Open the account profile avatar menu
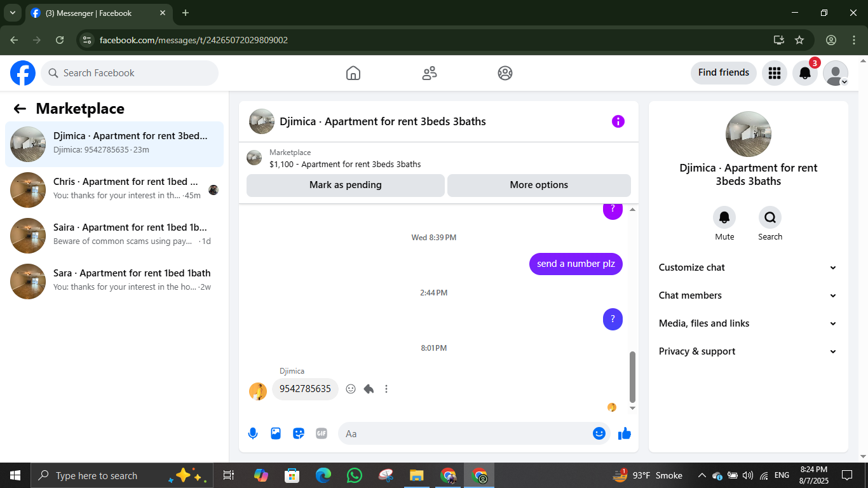868x488 pixels. (x=836, y=73)
